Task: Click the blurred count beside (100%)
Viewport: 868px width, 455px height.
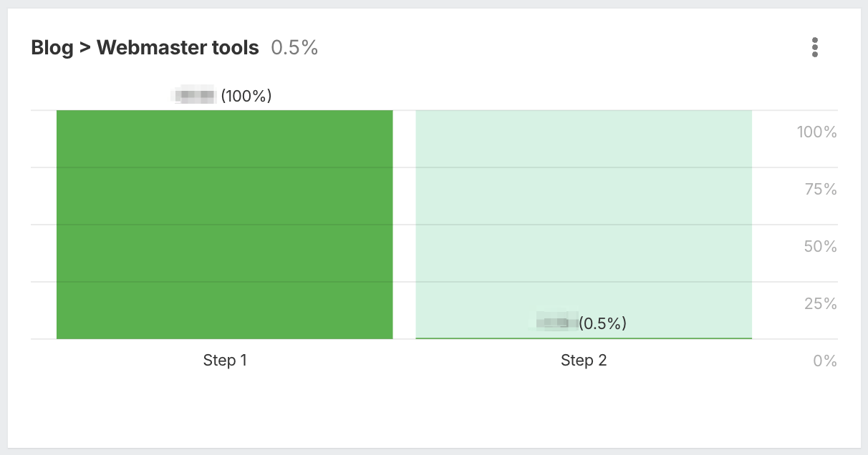Action: [x=195, y=95]
